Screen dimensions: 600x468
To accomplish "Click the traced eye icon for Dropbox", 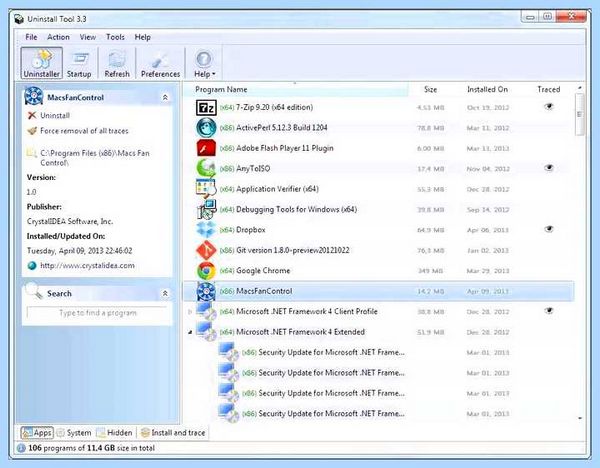I will [x=549, y=229].
